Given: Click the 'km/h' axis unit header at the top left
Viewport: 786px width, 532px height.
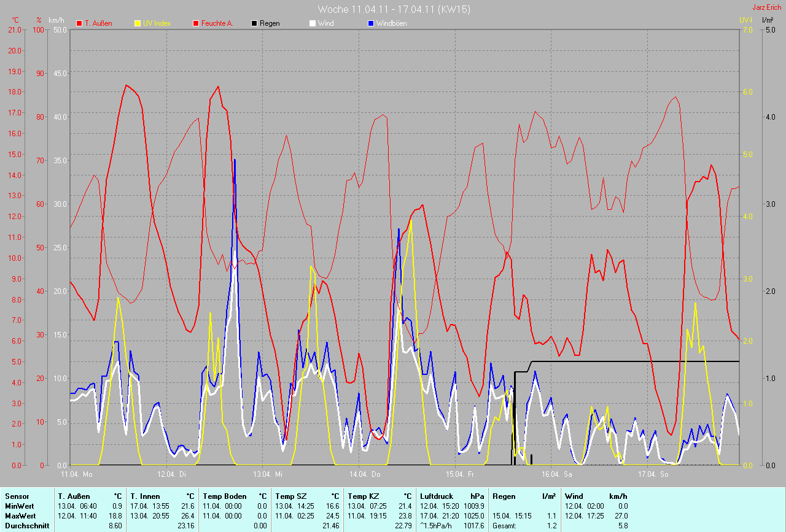Looking at the screenshot, I should click(x=56, y=20).
